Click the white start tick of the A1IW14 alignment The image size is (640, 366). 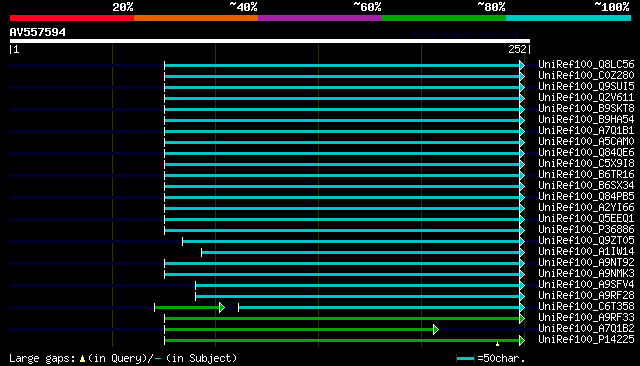coord(201,253)
